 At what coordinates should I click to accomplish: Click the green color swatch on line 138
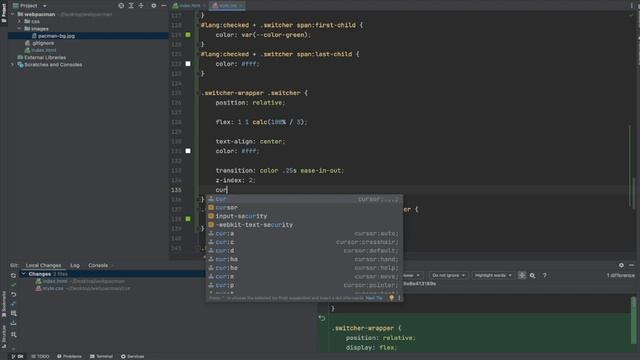coord(188,219)
